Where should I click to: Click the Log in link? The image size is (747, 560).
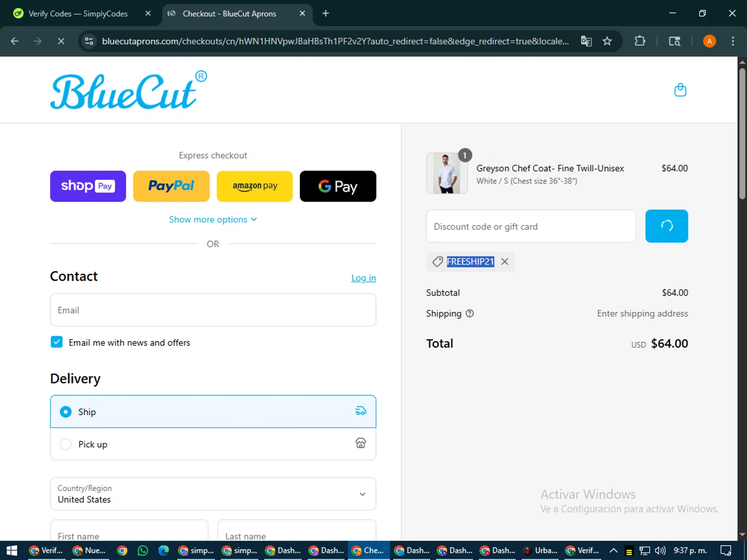(364, 278)
